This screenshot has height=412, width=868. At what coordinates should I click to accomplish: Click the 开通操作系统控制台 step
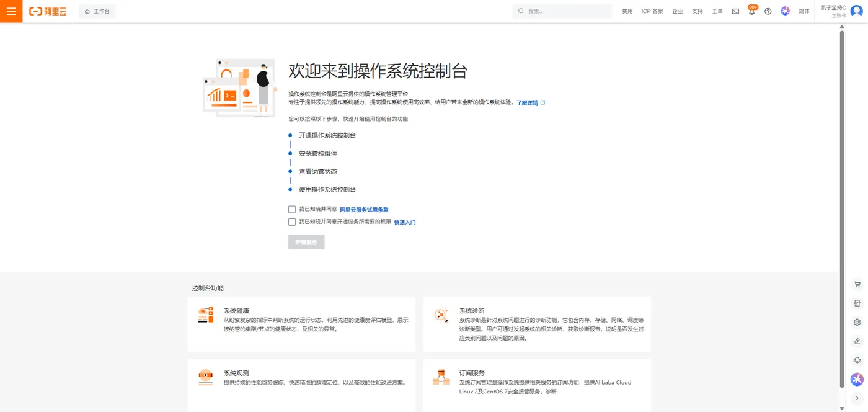point(327,135)
